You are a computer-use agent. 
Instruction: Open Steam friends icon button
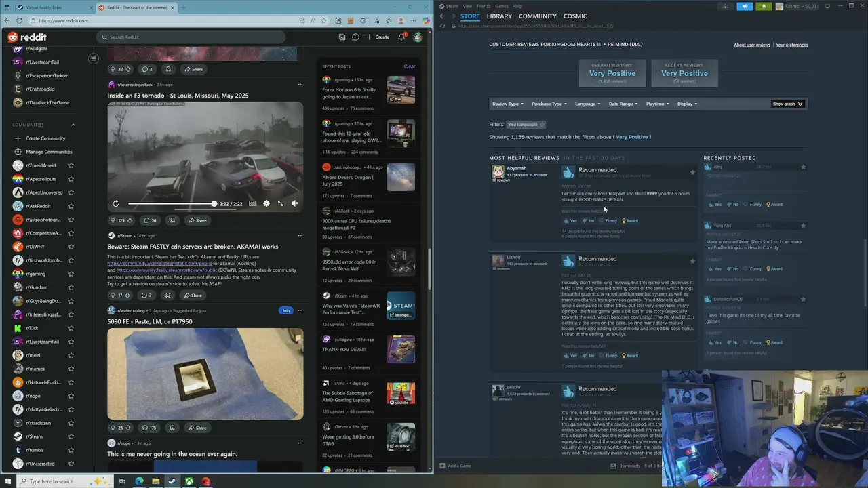(x=726, y=6)
